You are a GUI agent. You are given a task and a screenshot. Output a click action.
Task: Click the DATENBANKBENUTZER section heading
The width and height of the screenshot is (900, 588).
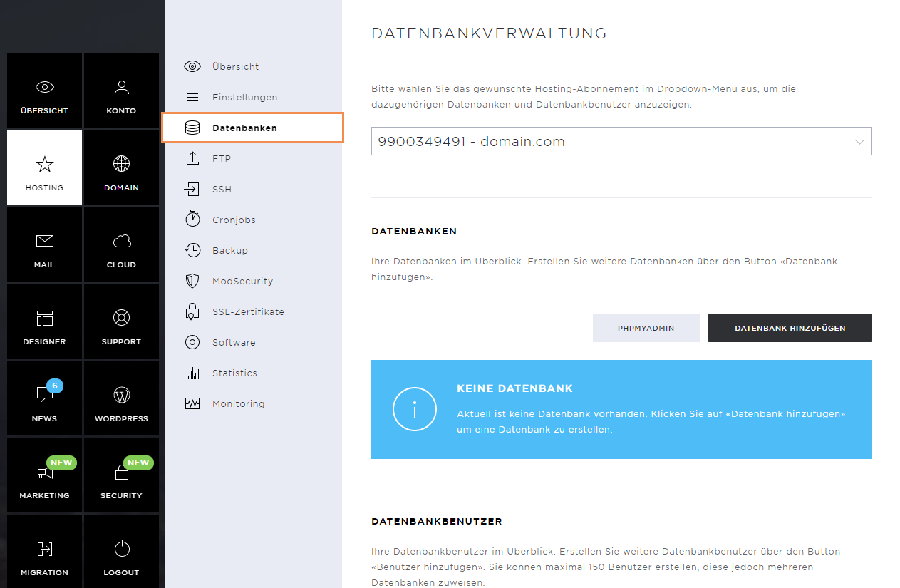[x=437, y=521]
